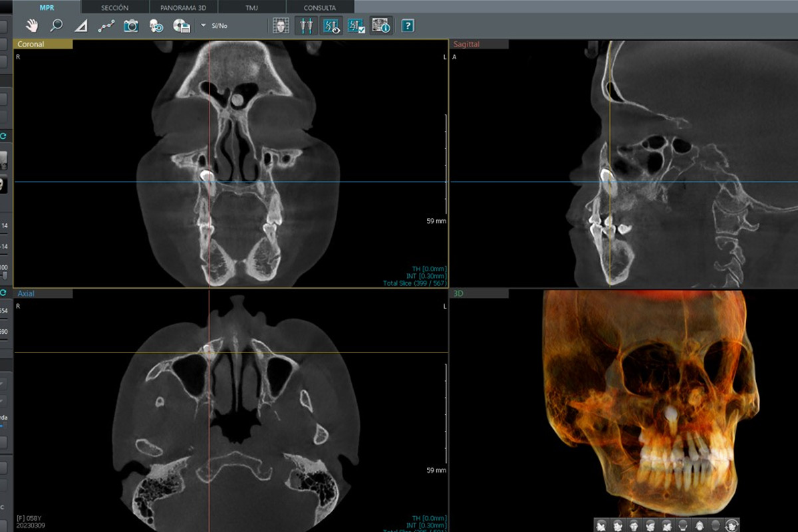798x532 pixels.
Task: Switch to the PANORAMA 3D tab
Action: click(x=182, y=7)
